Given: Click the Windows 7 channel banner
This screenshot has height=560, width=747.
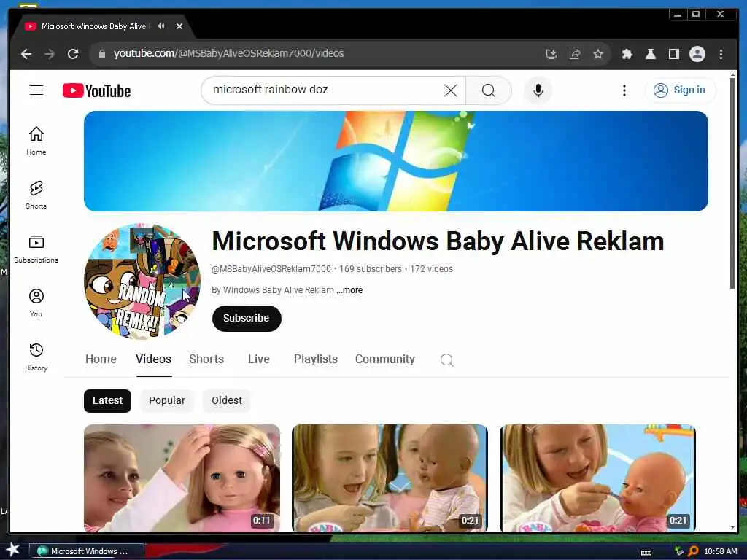Looking at the screenshot, I should tap(396, 161).
